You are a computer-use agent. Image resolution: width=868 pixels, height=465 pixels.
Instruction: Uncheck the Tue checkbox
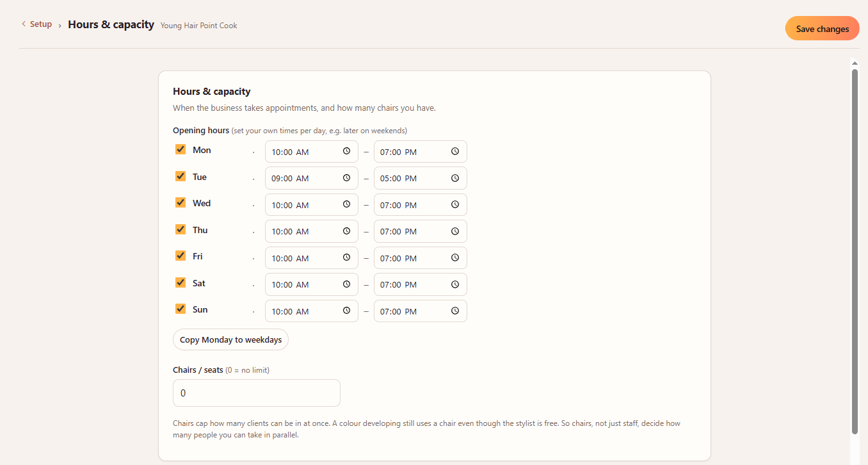[181, 176]
